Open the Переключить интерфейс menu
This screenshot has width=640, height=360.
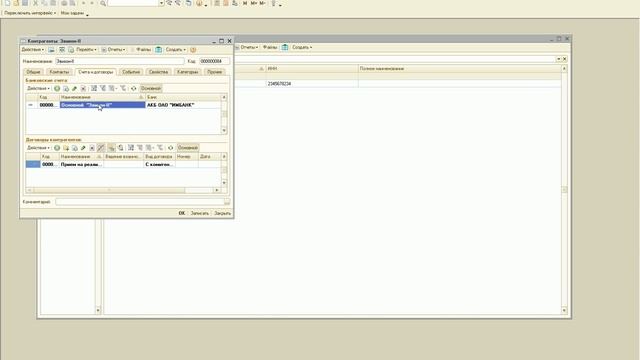point(30,13)
